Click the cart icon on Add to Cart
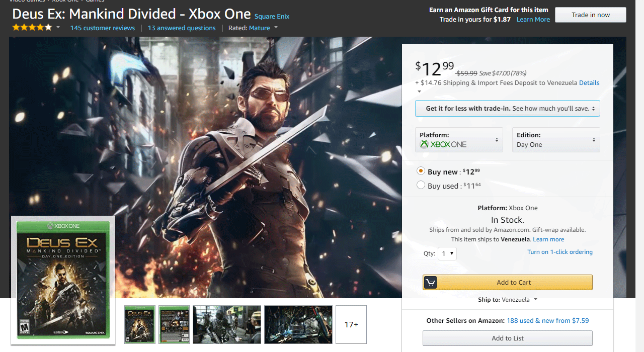This screenshot has height=352, width=644. point(430,283)
